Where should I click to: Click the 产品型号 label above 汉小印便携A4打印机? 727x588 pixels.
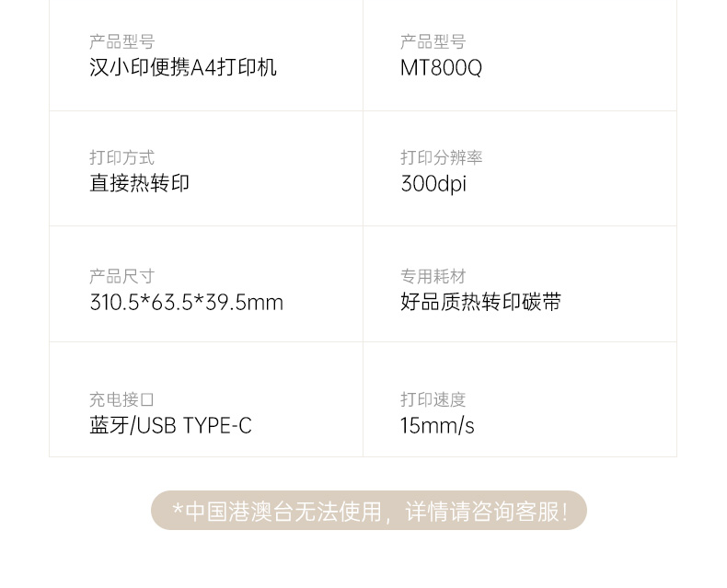click(x=121, y=42)
